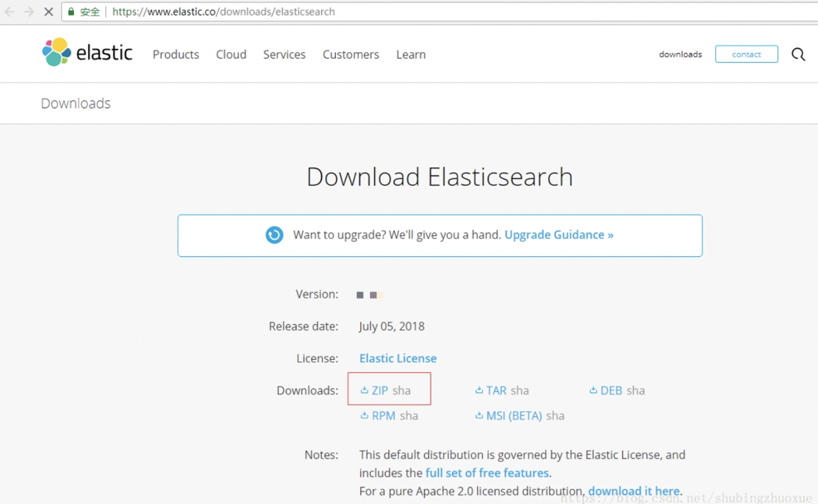
Task: Click the July 05, 2018 release date
Action: (392, 327)
